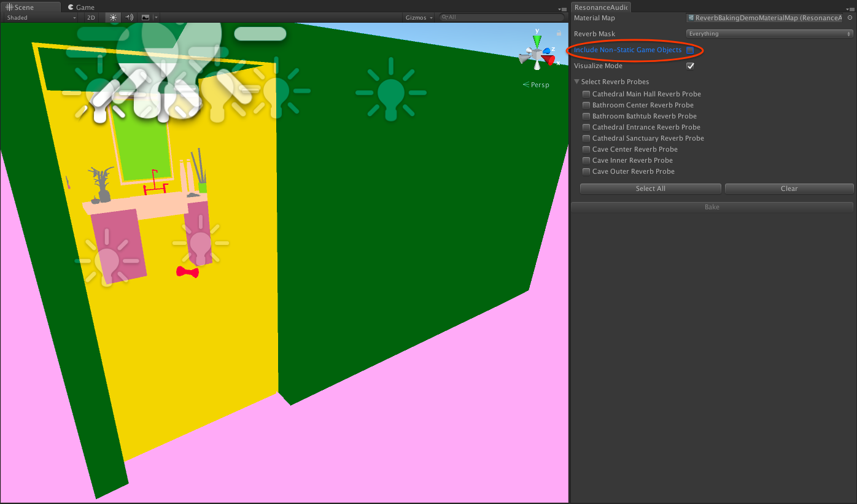Click the scene effects image icon
The height and width of the screenshot is (504, 857).
[145, 18]
